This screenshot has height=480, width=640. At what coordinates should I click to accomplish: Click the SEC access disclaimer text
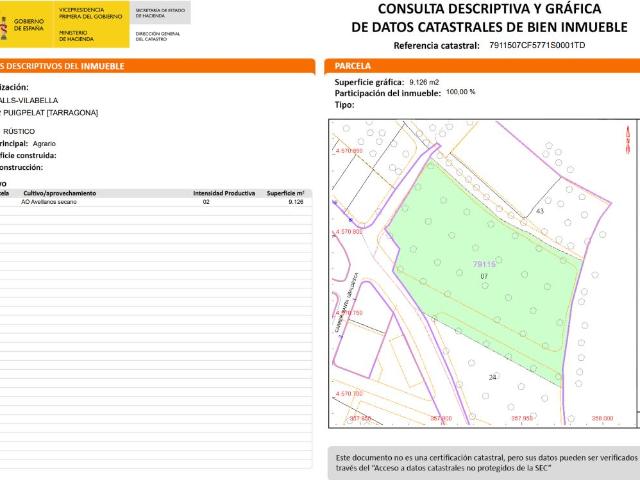[485, 460]
